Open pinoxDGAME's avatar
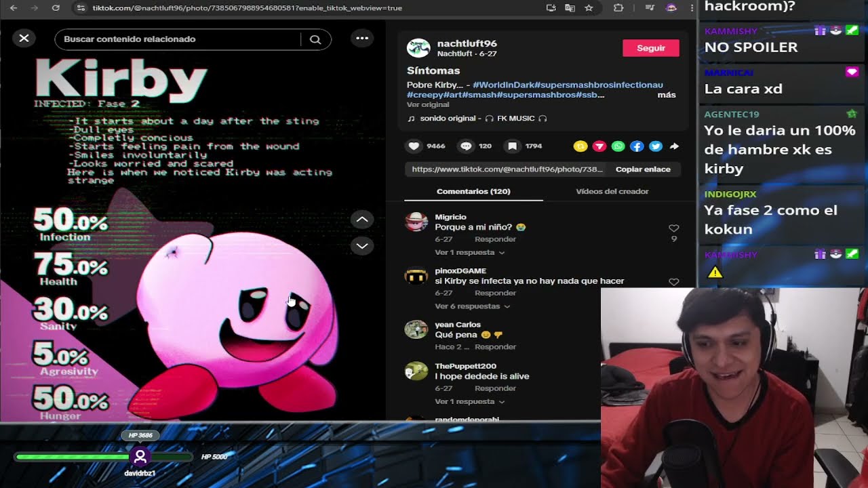The width and height of the screenshot is (868, 488). 416,276
